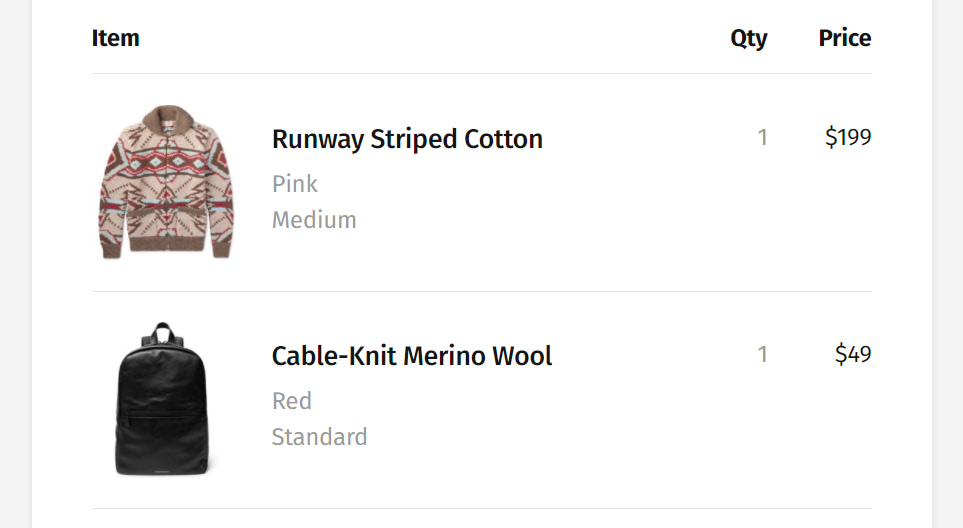Select the Pink color label

click(x=295, y=184)
